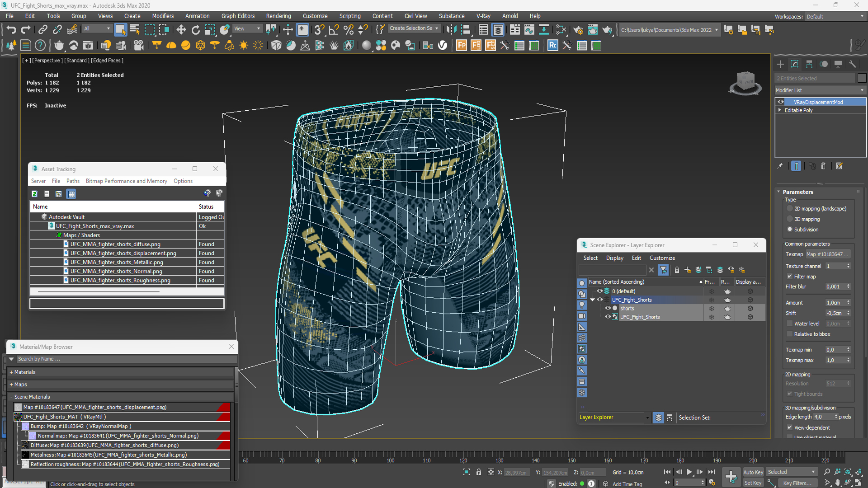Choose the Select and Move tool
The height and width of the screenshot is (488, 868).
(x=181, y=30)
